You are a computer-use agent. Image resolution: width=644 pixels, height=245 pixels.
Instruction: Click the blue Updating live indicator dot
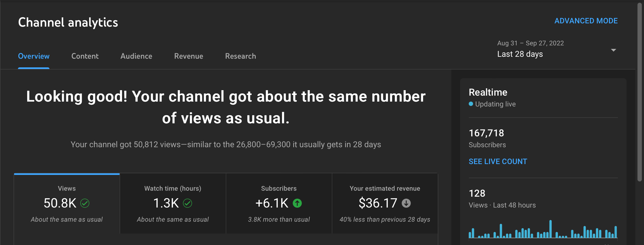tap(471, 104)
